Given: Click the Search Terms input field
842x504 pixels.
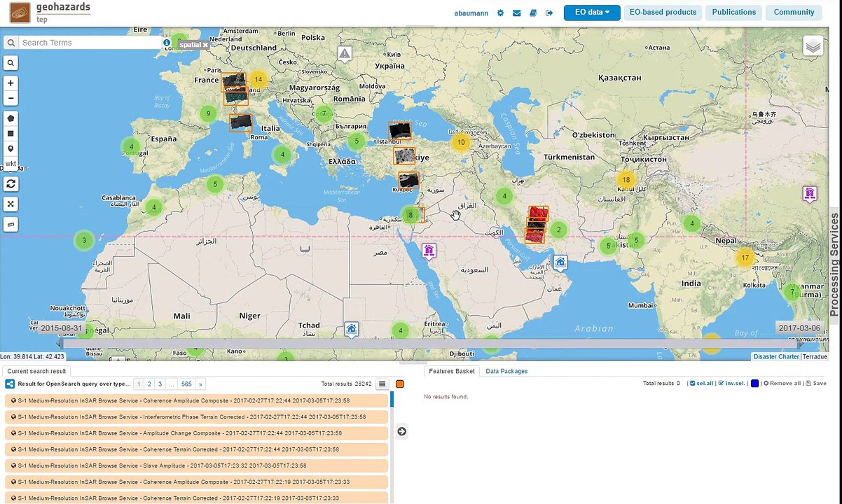Looking at the screenshot, I should [x=91, y=43].
